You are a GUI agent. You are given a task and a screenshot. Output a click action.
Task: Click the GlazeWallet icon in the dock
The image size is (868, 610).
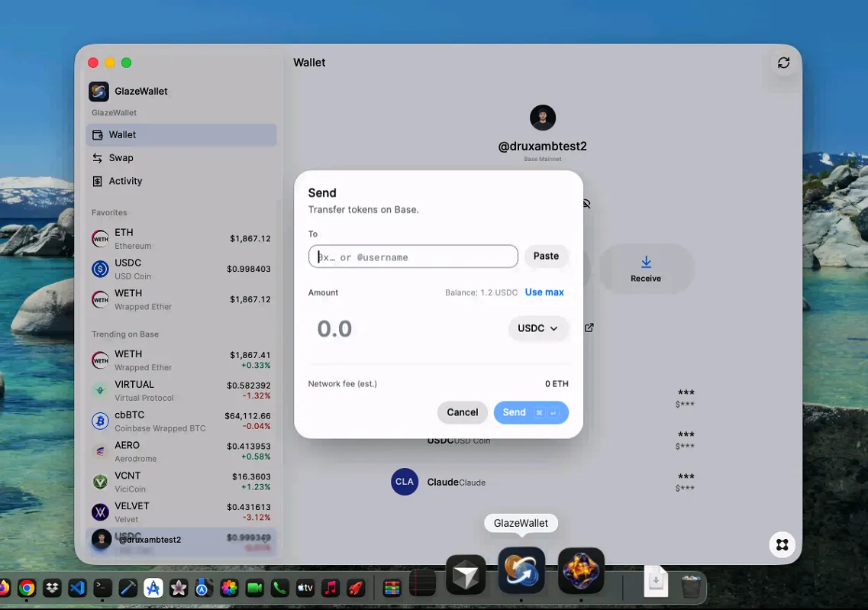point(521,571)
